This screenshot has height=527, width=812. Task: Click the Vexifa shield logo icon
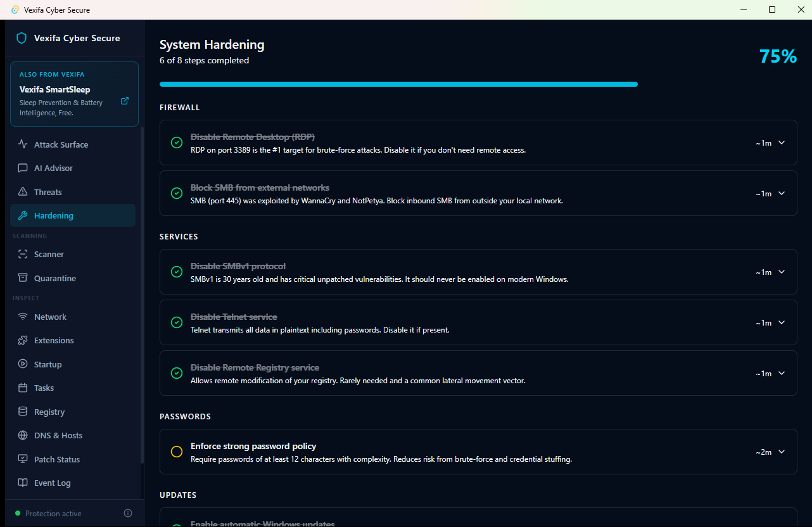[22, 38]
